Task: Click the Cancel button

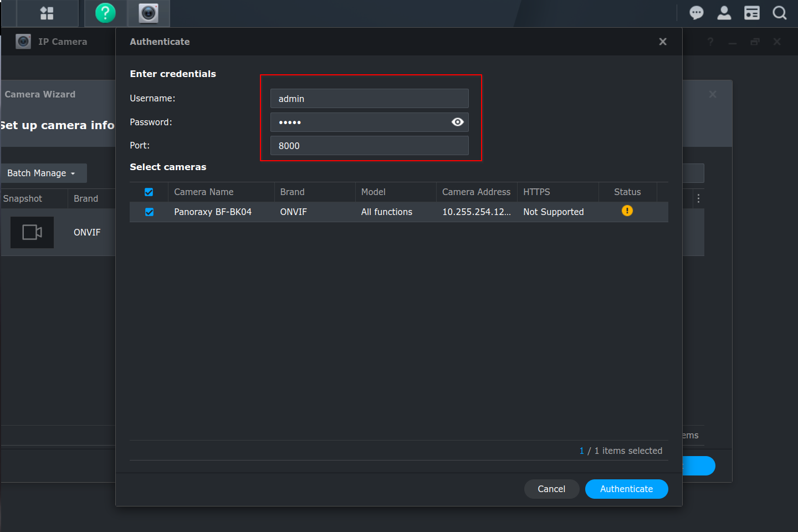Action: click(551, 489)
